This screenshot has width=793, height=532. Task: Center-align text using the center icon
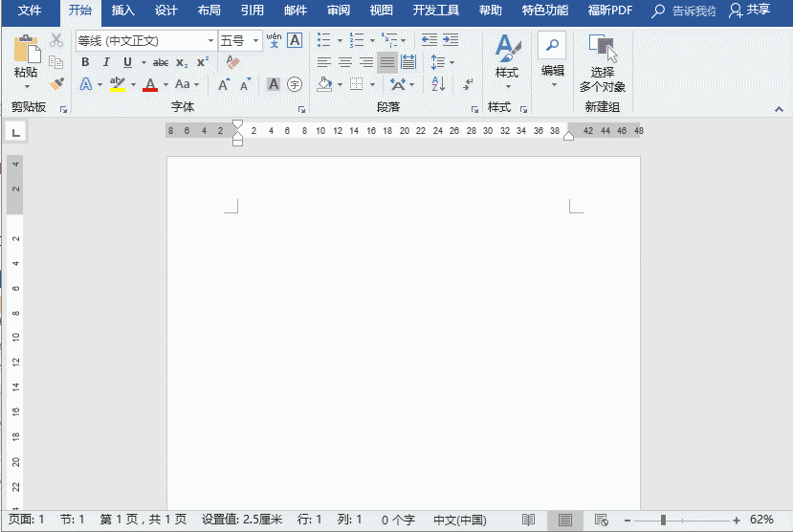tap(344, 62)
